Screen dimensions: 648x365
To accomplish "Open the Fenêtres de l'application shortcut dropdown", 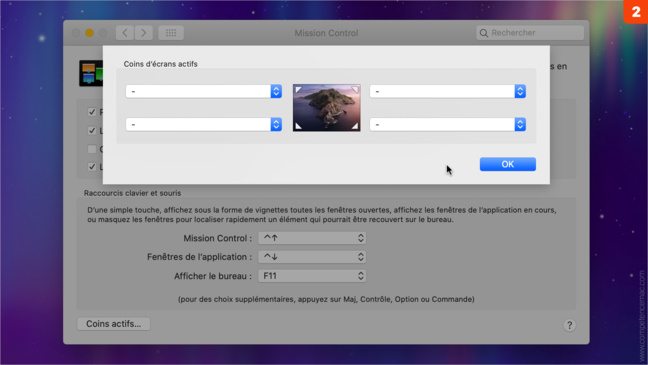I will [x=312, y=257].
